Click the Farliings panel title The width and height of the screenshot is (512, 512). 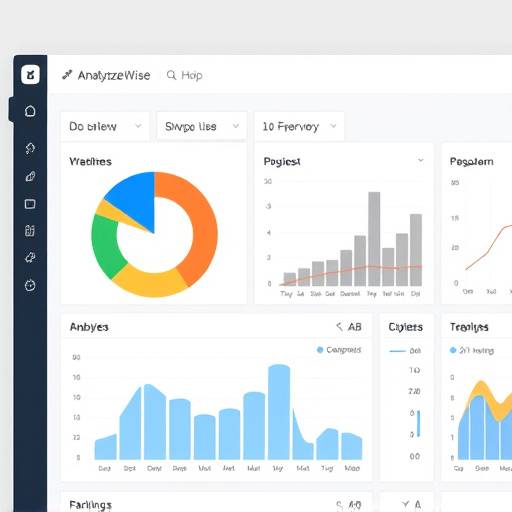pos(90,505)
